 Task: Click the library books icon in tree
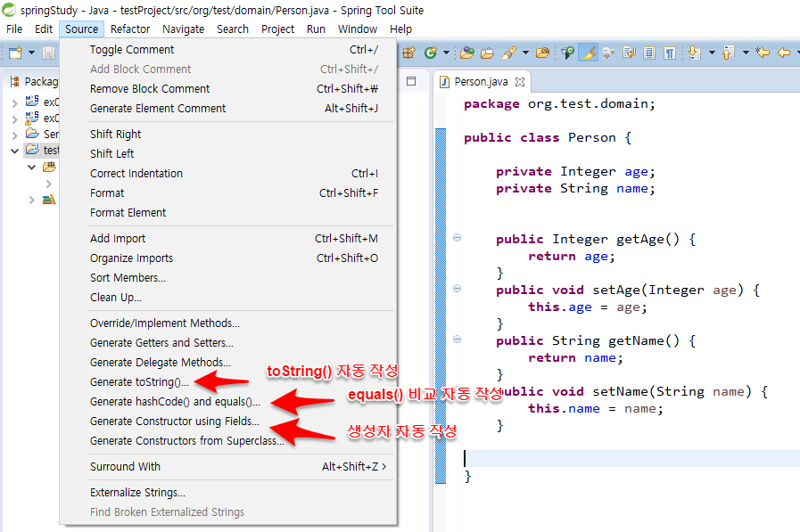pyautogui.click(x=49, y=200)
